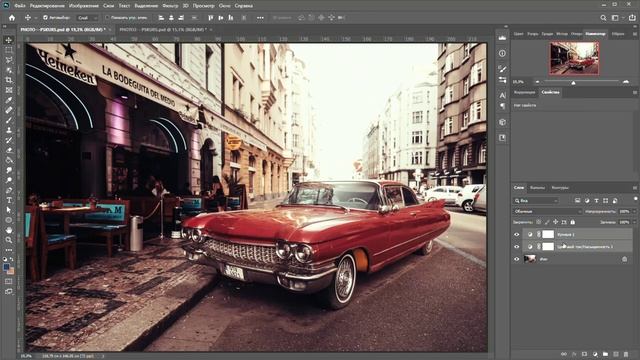
Task: Select the Horizontal Type tool
Action: tap(9, 200)
